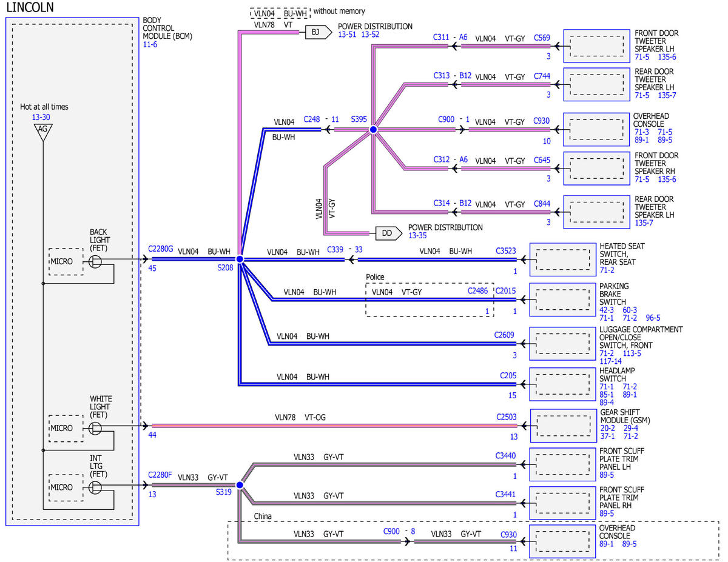The width and height of the screenshot is (728, 562).
Task: Select the Front Scuff Plate LH component box
Action: [563, 465]
